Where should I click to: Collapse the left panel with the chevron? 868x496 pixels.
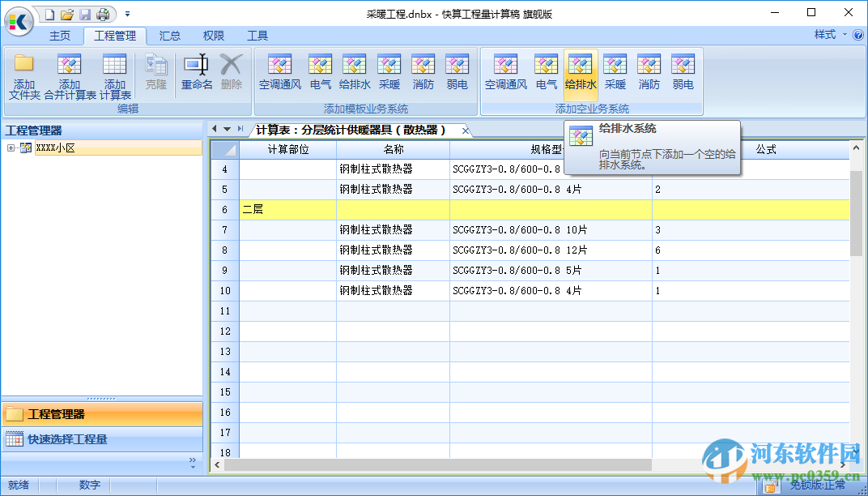pyautogui.click(x=191, y=459)
